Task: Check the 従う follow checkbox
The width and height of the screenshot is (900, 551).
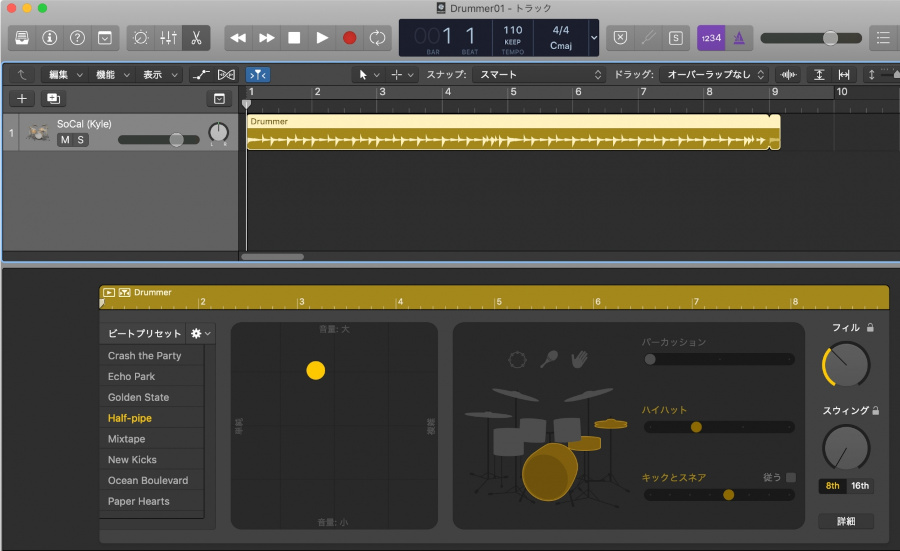Action: pos(791,478)
